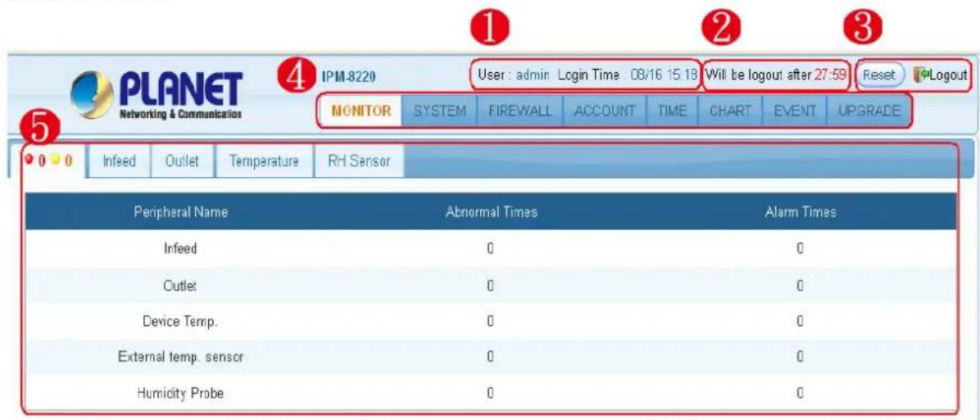Click Abnormal Times value for Outlet
980x420 pixels.
[x=491, y=285]
